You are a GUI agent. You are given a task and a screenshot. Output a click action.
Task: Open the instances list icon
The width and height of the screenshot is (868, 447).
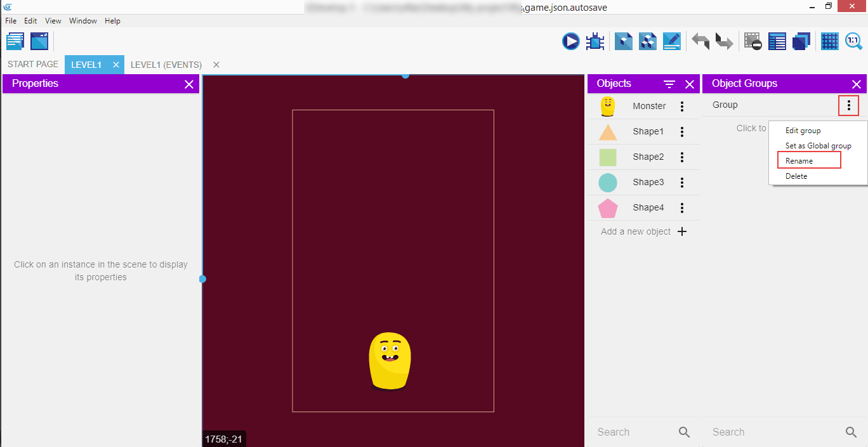click(x=777, y=42)
